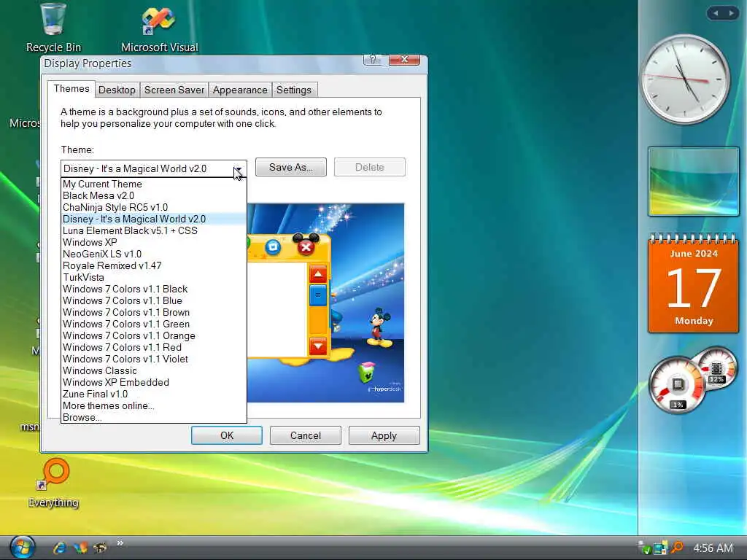Click the OK button
Screen dimensions: 747x560
coord(227,435)
